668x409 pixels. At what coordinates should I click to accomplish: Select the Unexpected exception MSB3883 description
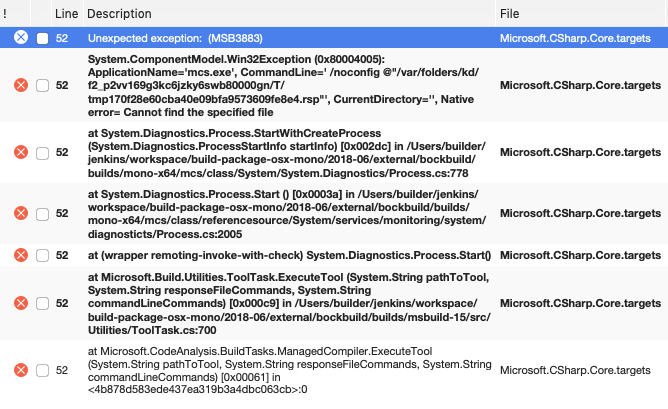click(x=175, y=38)
